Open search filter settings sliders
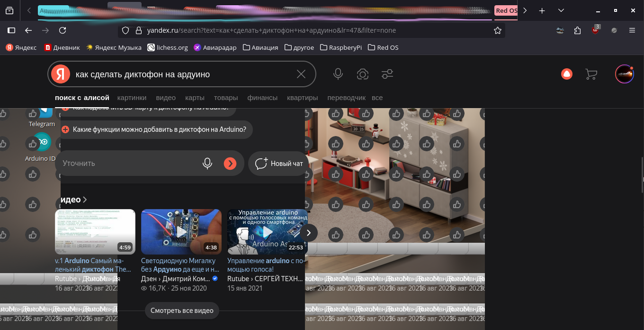644x330 pixels. coord(387,74)
